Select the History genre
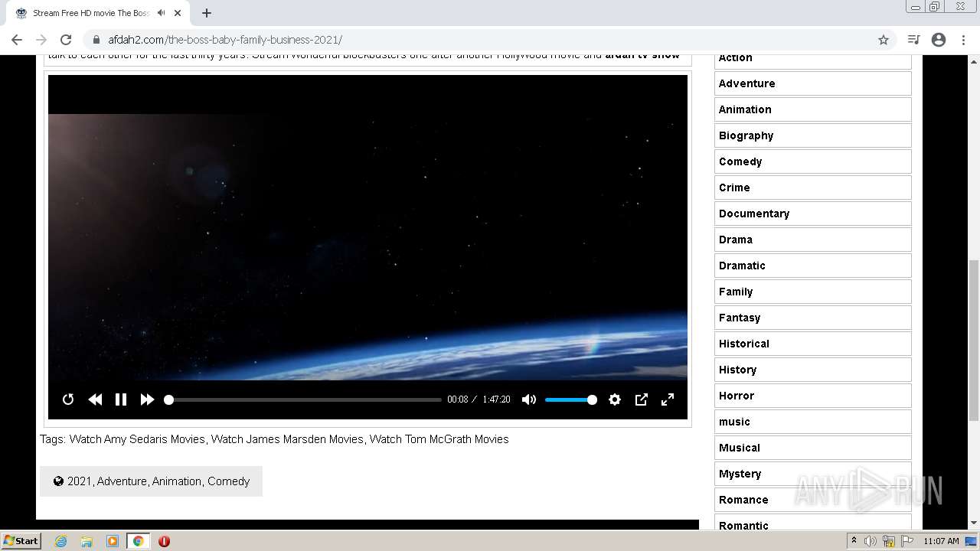Image resolution: width=980 pixels, height=551 pixels. pos(813,370)
